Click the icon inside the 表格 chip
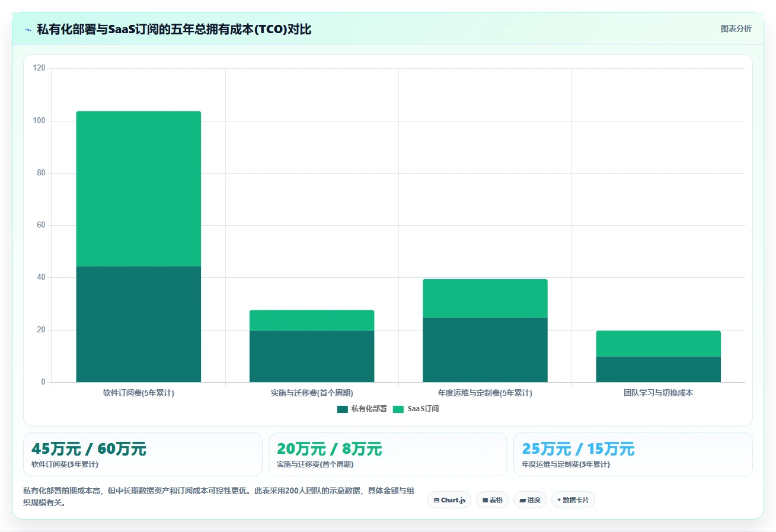This screenshot has width=776, height=532. tap(485, 501)
